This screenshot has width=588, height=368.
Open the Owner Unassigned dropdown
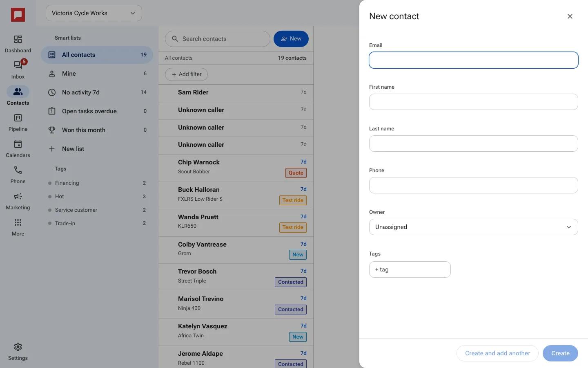coord(474,227)
